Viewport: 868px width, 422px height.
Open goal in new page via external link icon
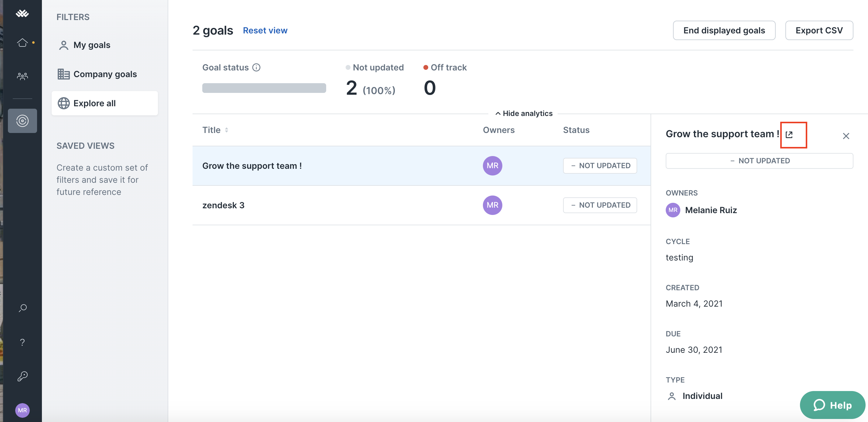coord(789,135)
